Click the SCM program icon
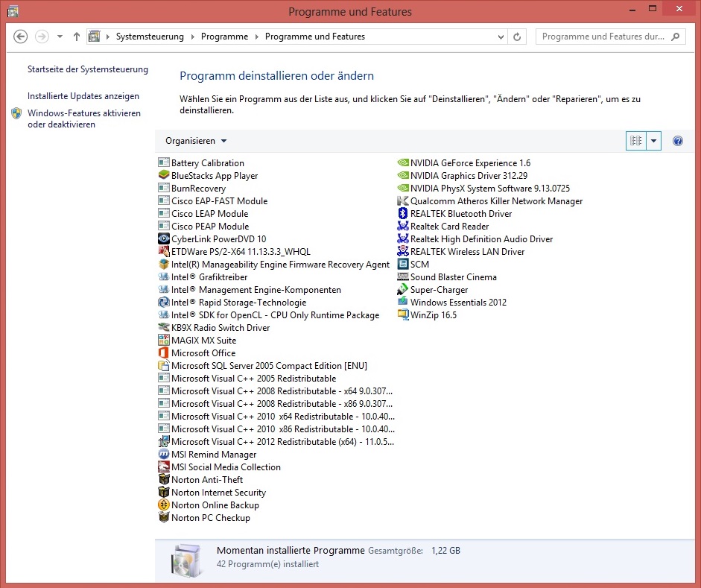The height and width of the screenshot is (588, 701). click(x=403, y=265)
